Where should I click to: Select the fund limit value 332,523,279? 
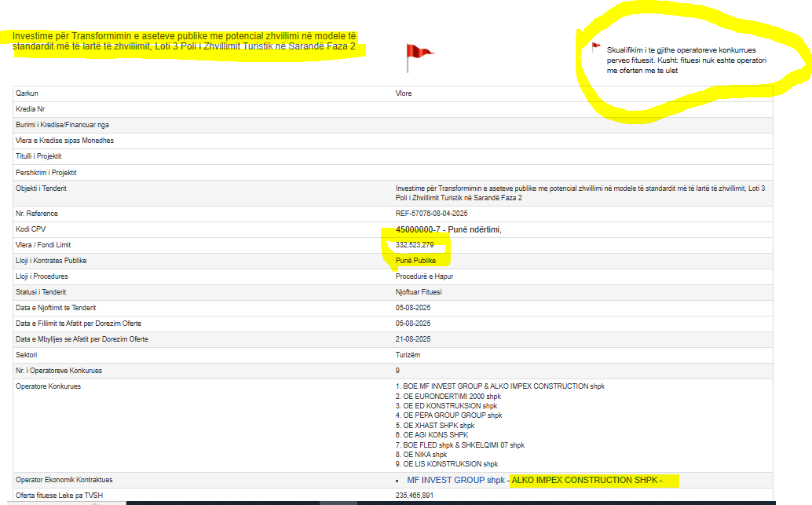tap(415, 245)
